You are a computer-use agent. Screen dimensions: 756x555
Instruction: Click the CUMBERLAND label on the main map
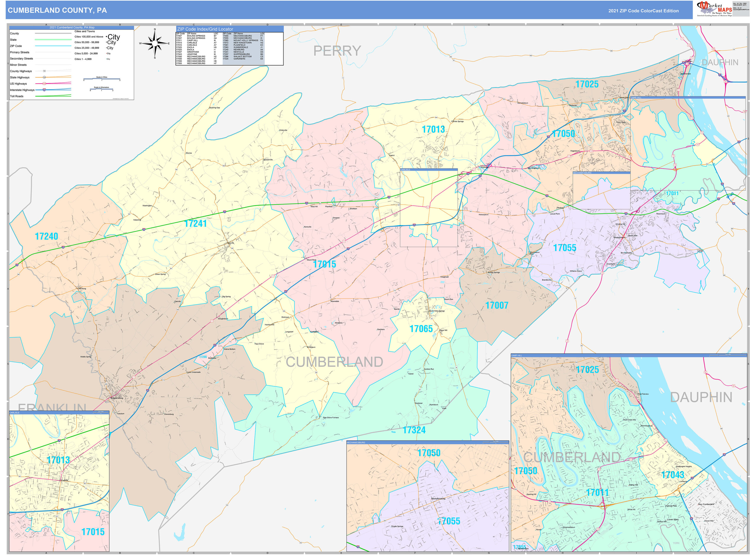click(x=334, y=362)
